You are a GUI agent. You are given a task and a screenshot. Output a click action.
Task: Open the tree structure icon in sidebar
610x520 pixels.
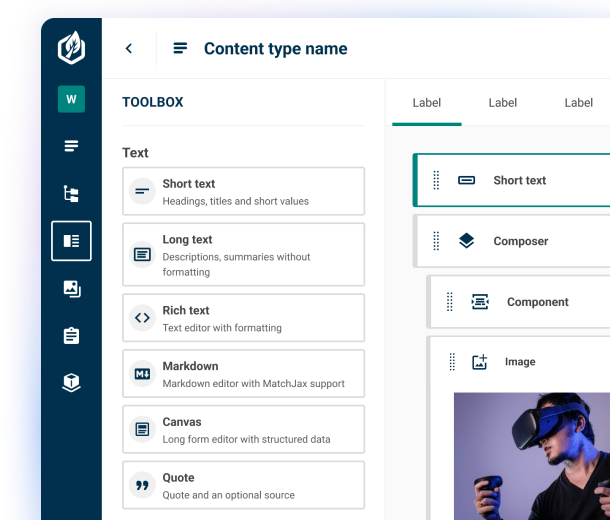pos(71,194)
